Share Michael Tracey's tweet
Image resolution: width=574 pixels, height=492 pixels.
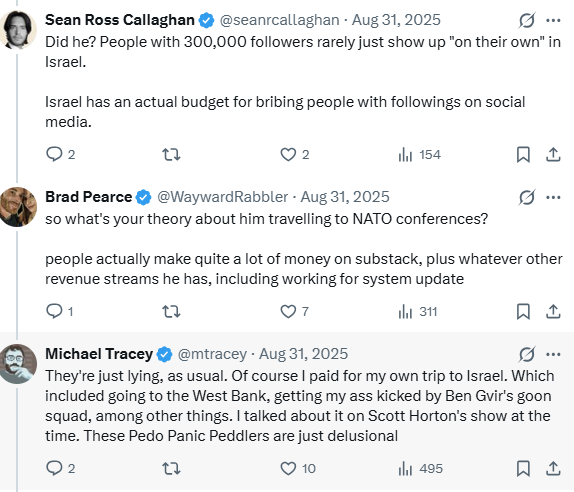(x=553, y=468)
